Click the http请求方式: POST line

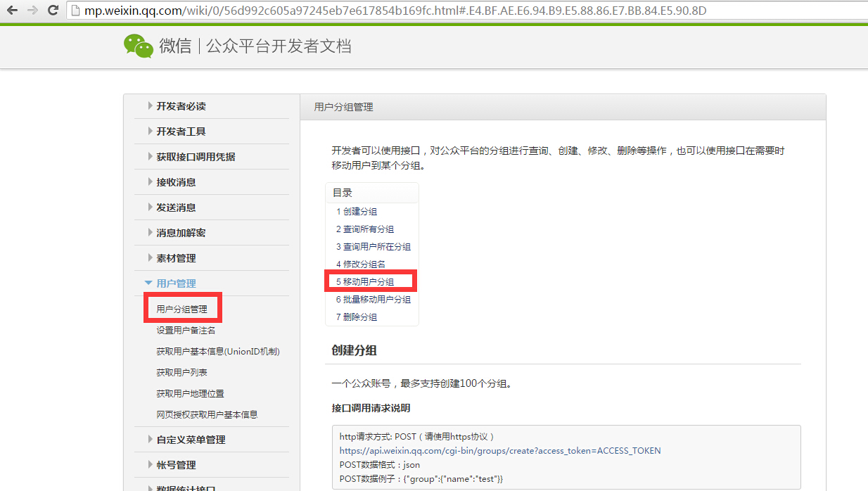pos(417,436)
